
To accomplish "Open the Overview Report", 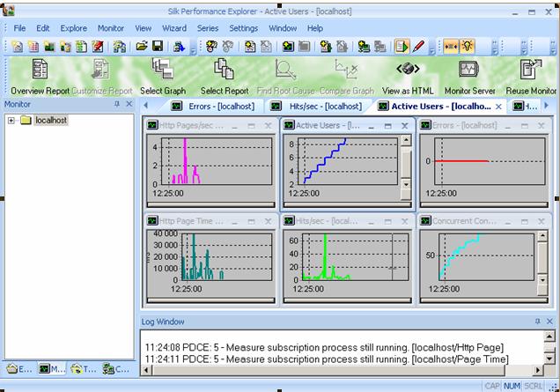I will pos(40,78).
